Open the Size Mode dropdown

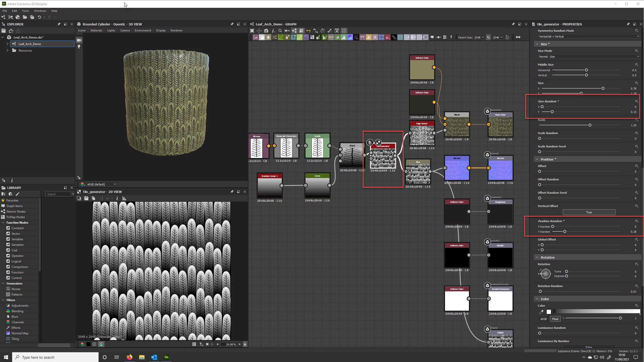point(588,57)
